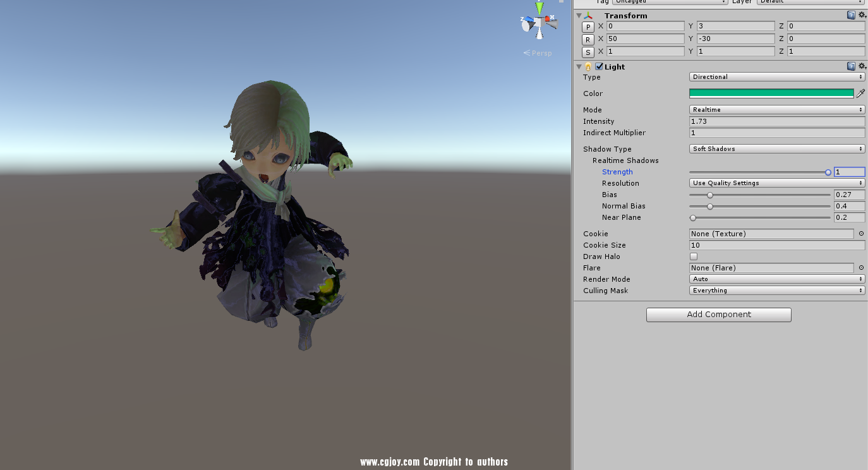Screen dimensions: 868x470
Task: Click the Cookie Size field showing 10
Action: [777, 245]
